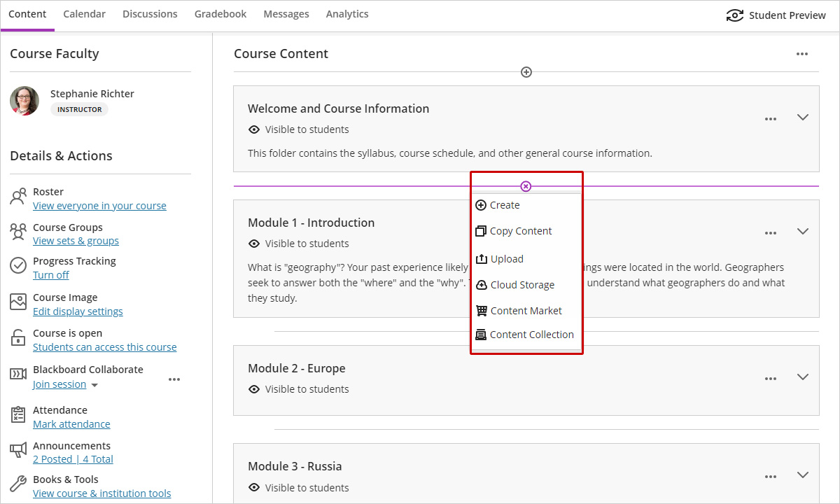Expand the Welcome and Course Information folder
This screenshot has width=840, height=504.
(803, 118)
